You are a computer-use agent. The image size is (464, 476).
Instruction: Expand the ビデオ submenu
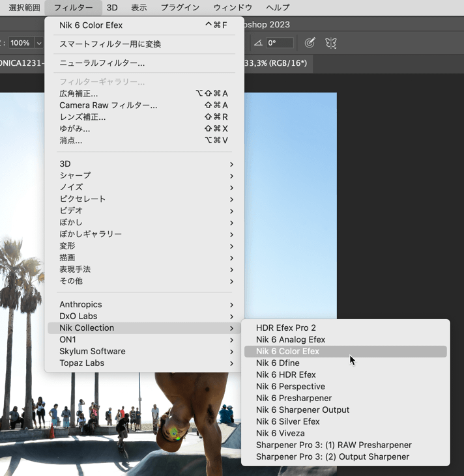(x=144, y=211)
